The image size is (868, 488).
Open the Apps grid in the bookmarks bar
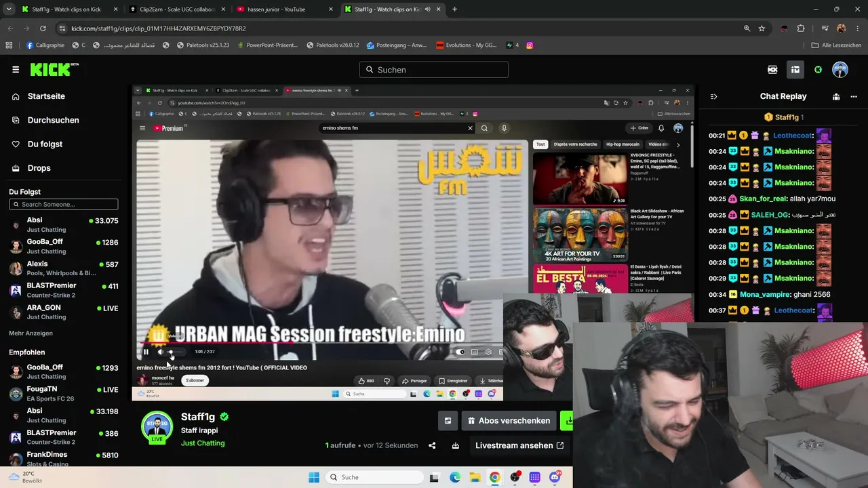coord(9,45)
